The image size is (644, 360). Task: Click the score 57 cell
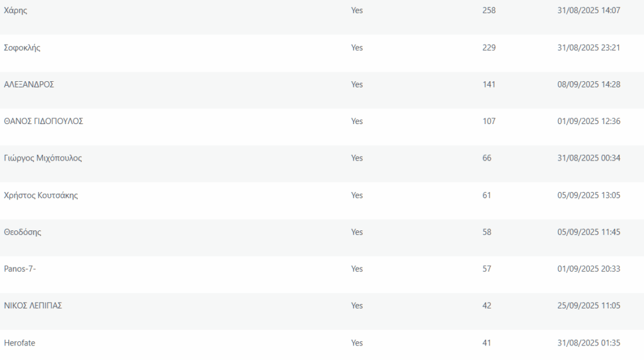[x=487, y=269]
